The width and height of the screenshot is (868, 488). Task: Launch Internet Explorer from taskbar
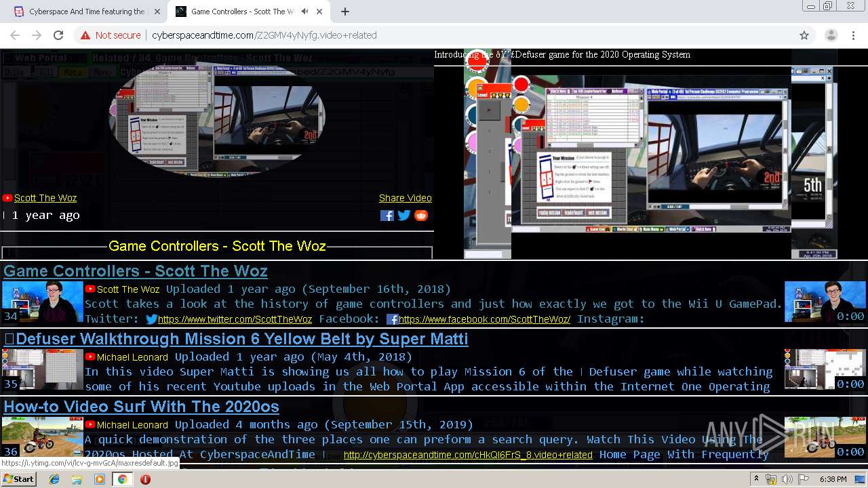pyautogui.click(x=54, y=479)
